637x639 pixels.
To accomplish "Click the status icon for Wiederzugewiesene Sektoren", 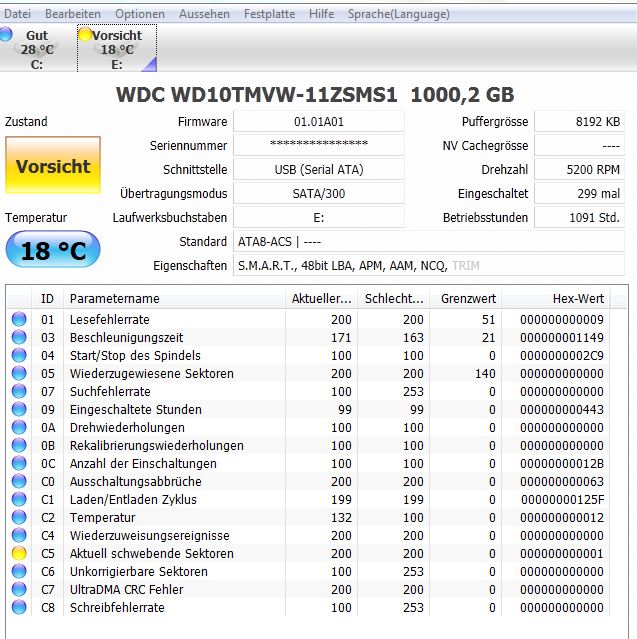I will [19, 373].
